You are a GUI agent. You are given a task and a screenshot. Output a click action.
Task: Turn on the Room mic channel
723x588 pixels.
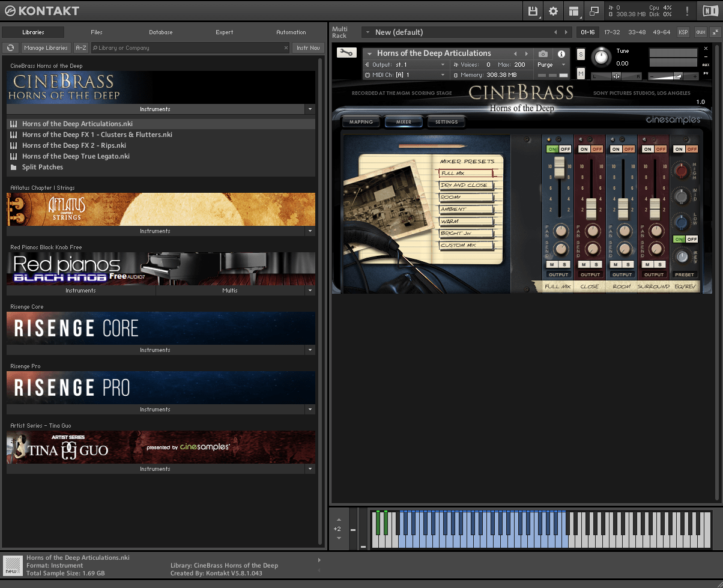tap(616, 149)
